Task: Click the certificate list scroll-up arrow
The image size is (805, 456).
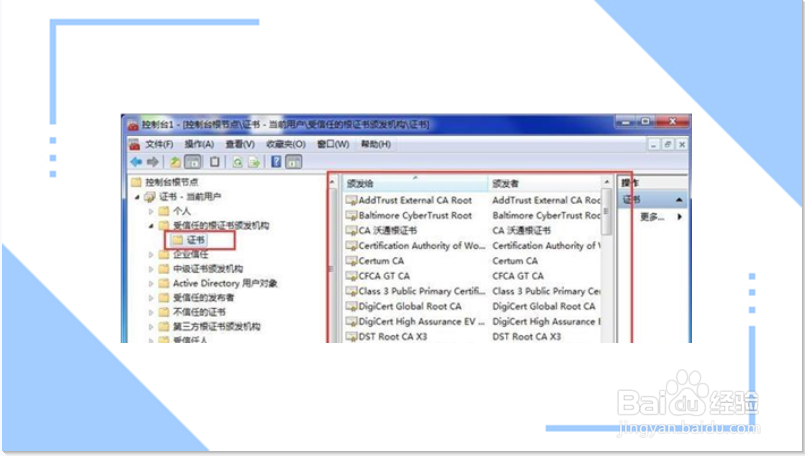Action: (x=606, y=182)
